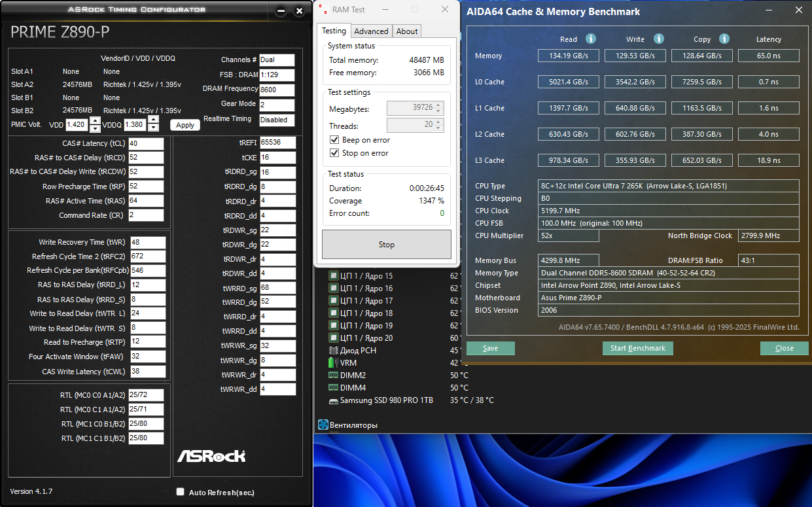The width and height of the screenshot is (812, 507).
Task: Click the chip icon for ЦП 1 / Ядро 18
Action: (334, 313)
